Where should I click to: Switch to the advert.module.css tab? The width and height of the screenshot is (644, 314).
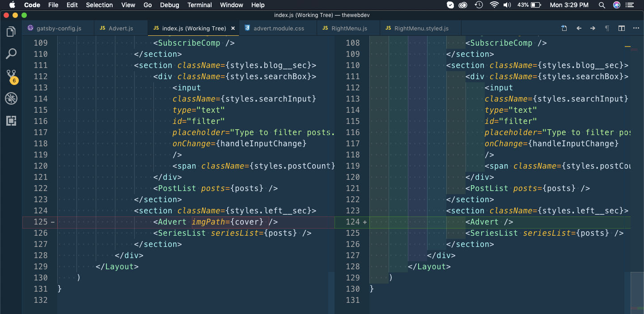click(278, 28)
